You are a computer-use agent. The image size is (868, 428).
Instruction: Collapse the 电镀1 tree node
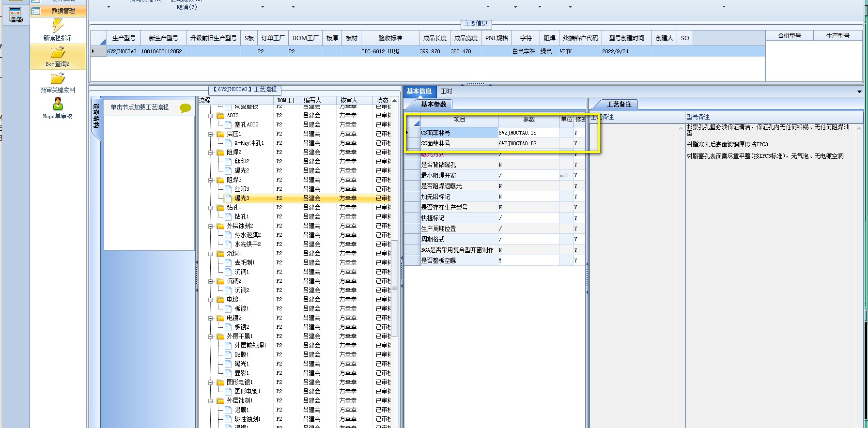point(212,300)
